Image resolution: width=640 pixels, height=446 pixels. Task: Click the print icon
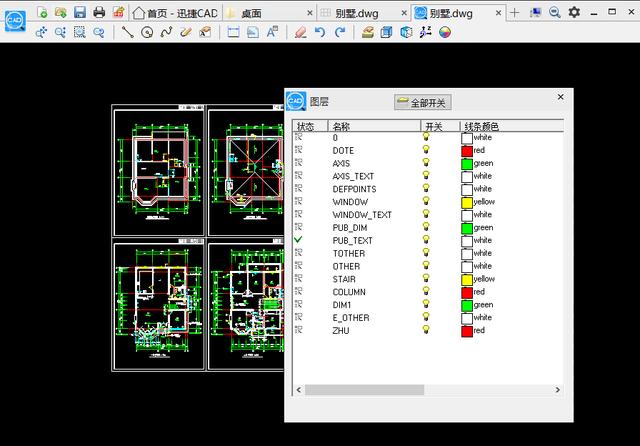click(x=99, y=12)
